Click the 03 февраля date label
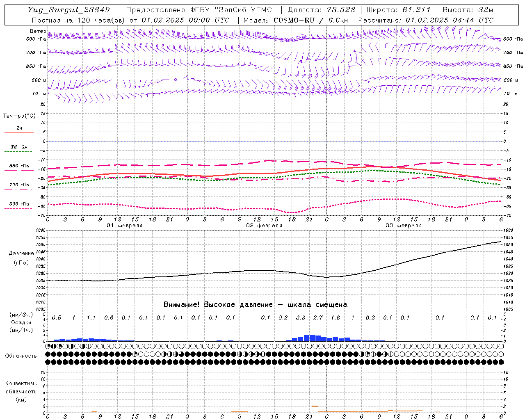This screenshot has width=525, height=420. (x=404, y=226)
